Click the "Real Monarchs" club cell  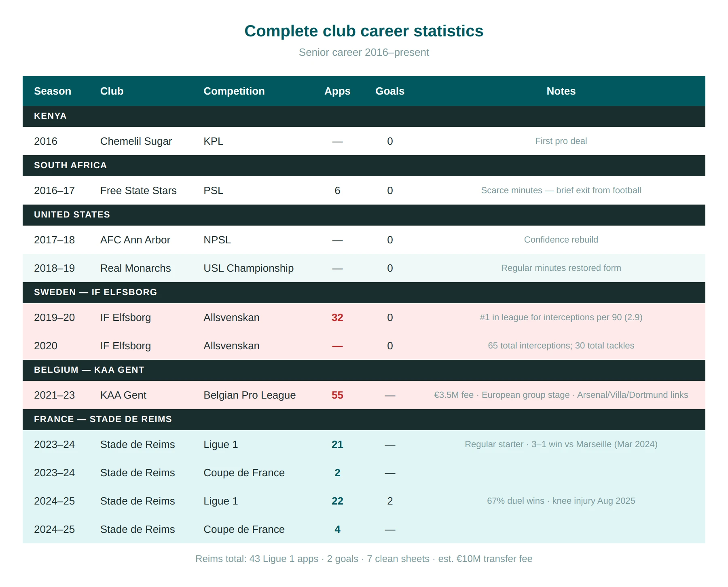pyautogui.click(x=135, y=268)
